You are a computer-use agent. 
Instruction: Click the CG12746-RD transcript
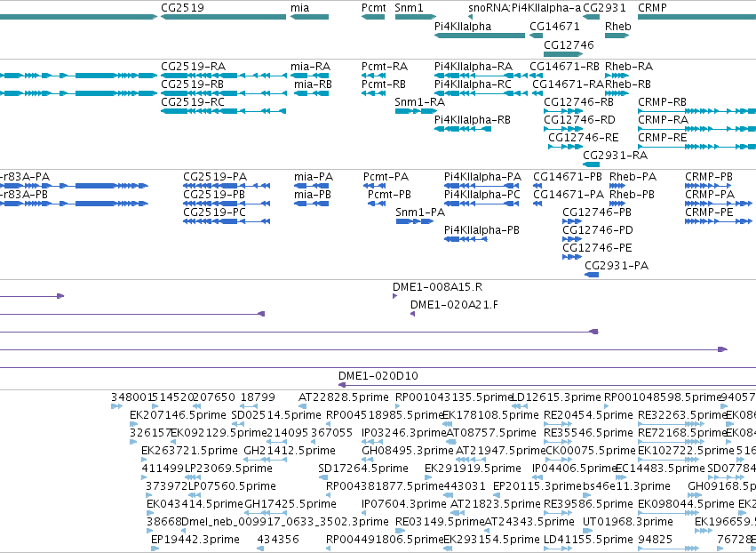(x=563, y=129)
